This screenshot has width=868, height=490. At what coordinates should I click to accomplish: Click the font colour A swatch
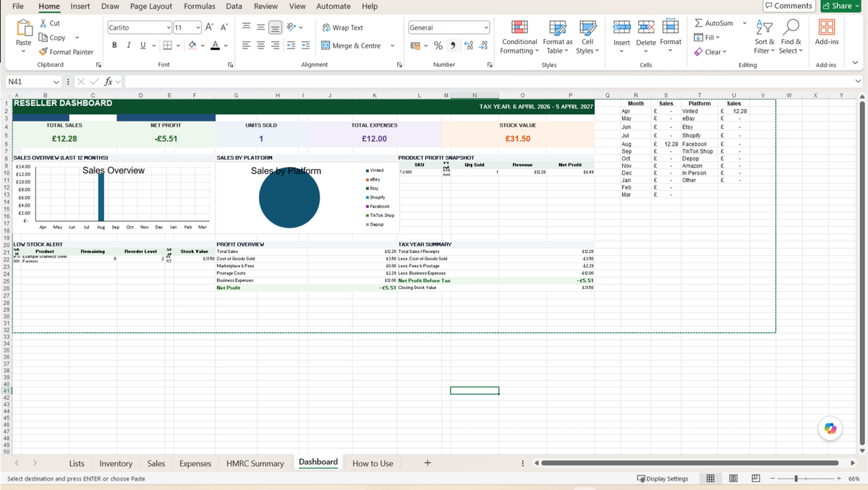click(x=216, y=46)
